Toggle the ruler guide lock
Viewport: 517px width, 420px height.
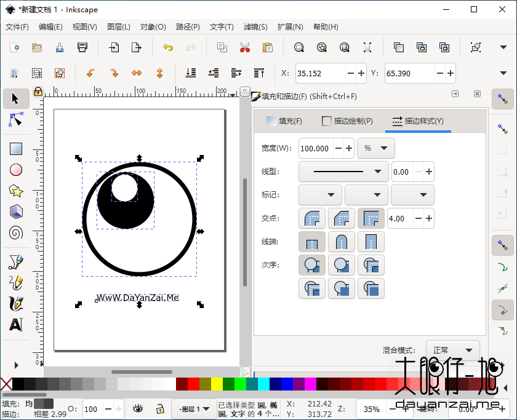(38, 91)
